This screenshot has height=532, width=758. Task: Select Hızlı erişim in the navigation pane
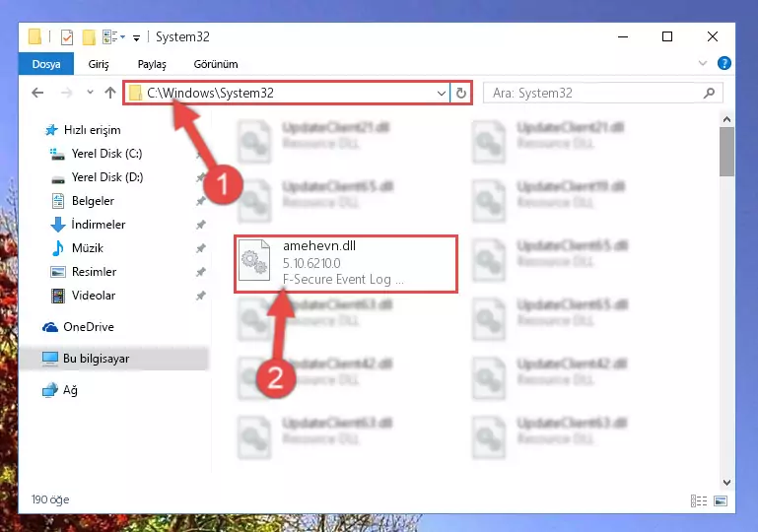[x=92, y=130]
